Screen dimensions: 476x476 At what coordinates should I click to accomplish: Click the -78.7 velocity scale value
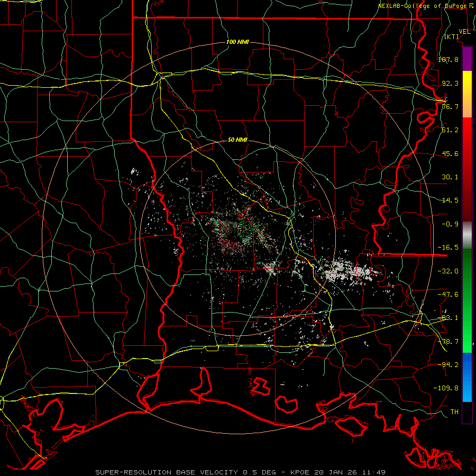(448, 342)
